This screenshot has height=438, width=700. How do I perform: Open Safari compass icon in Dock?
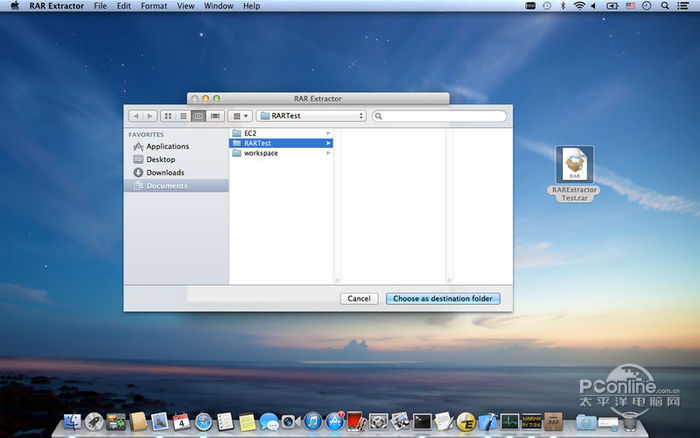click(x=204, y=422)
